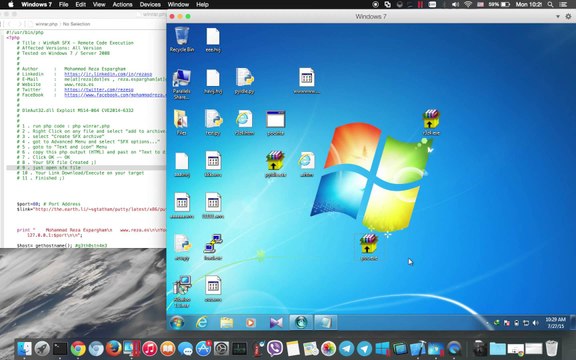Click the Wi-Fi status icon in menu bar
Screen dimensions: 576x360
tap(468, 4)
